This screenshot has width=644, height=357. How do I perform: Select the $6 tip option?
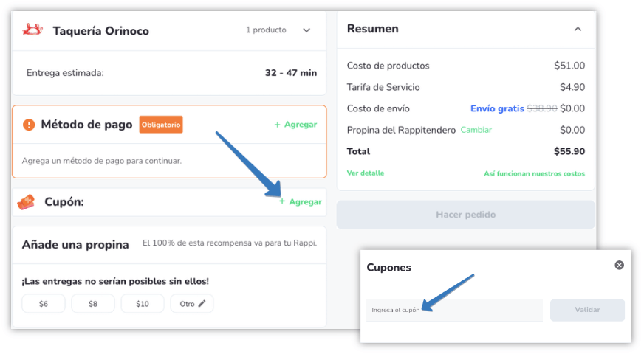[44, 304]
